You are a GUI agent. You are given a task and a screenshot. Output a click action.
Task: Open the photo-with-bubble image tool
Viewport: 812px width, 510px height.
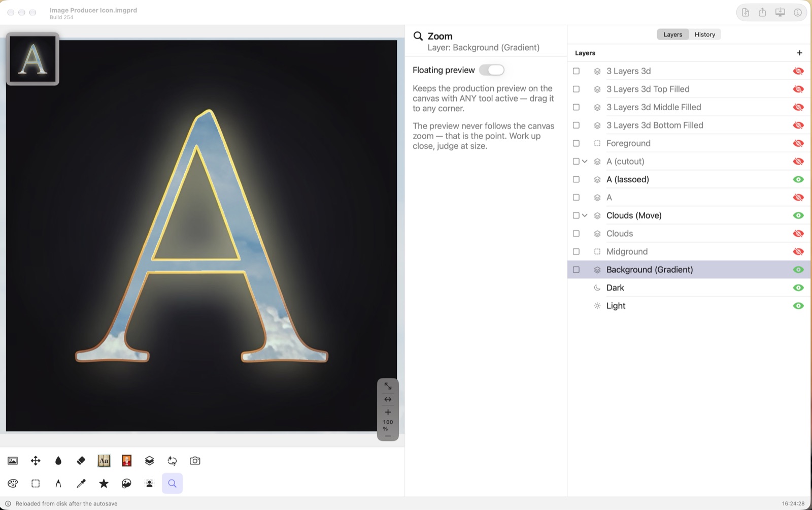pos(127,484)
